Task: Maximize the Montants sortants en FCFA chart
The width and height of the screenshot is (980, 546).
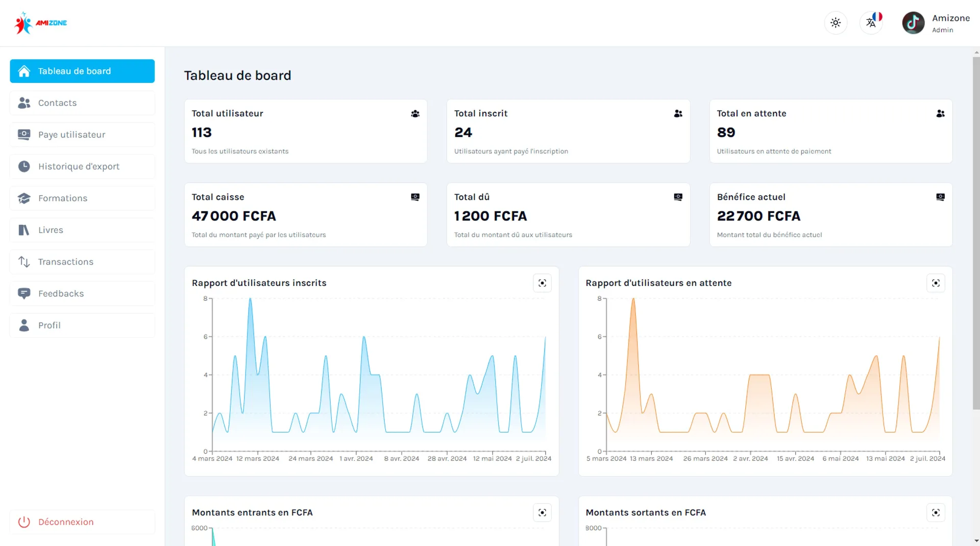Action: pos(936,512)
